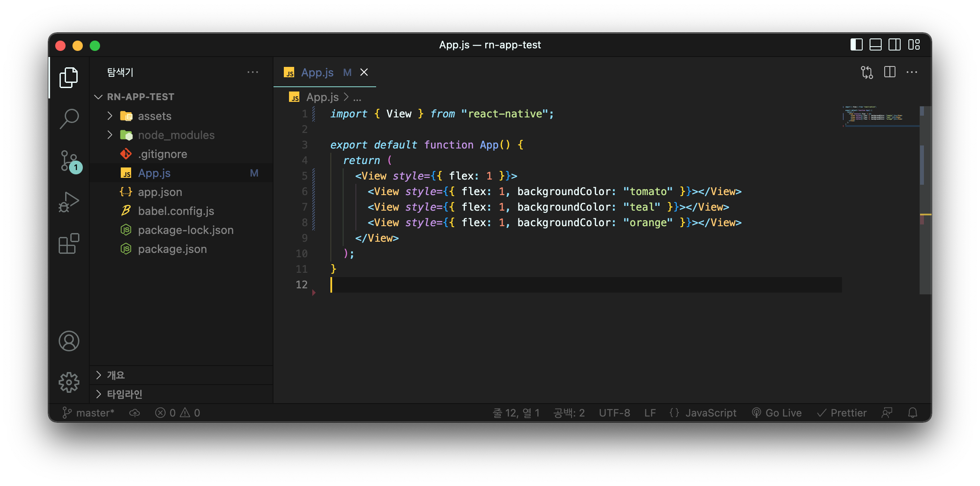Open the explorer more actions menu

tap(253, 73)
